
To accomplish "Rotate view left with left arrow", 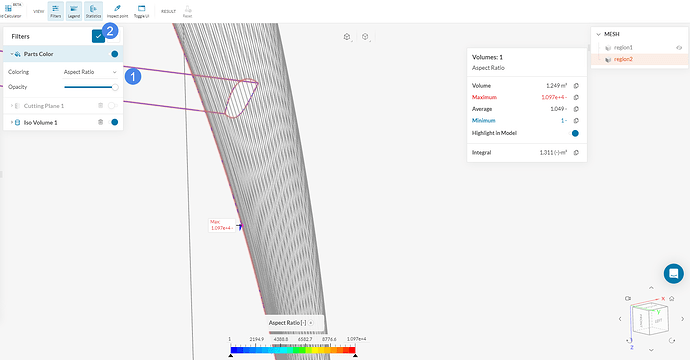I will [x=620, y=319].
